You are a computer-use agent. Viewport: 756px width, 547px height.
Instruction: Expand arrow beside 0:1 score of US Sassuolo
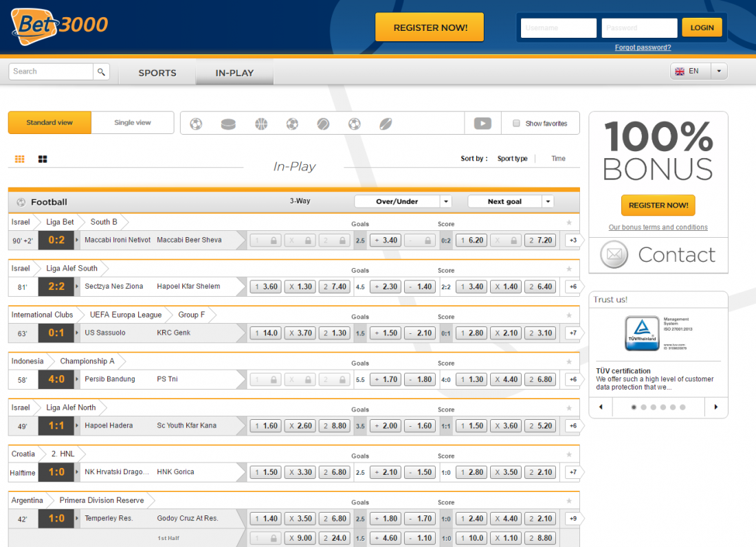point(77,333)
